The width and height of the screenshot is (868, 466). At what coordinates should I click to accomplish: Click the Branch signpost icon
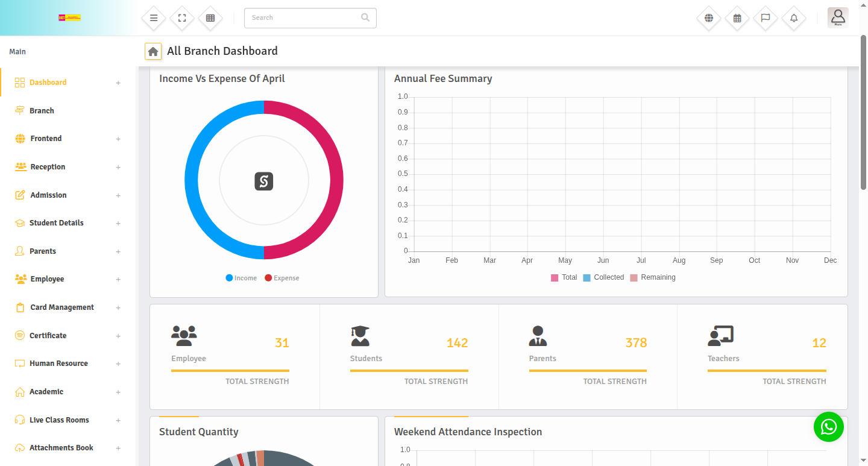pos(20,111)
